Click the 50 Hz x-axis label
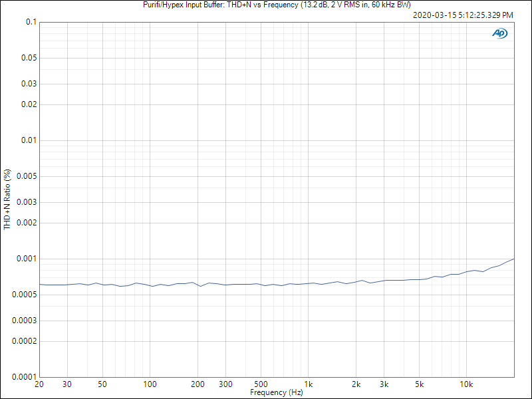Viewport: 532px width, 399px height. coord(102,384)
